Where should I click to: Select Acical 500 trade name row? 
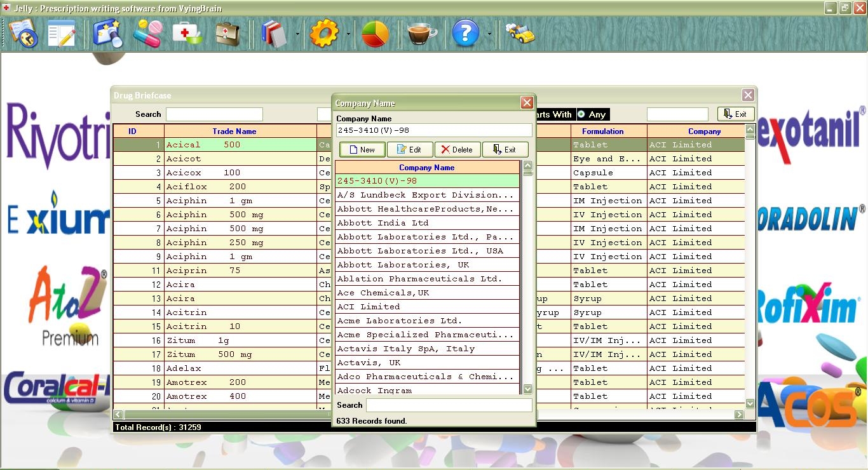(240, 145)
